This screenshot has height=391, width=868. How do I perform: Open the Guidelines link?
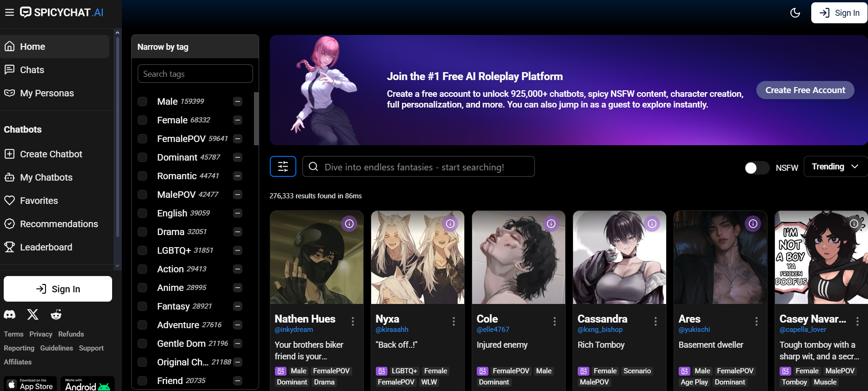(57, 348)
